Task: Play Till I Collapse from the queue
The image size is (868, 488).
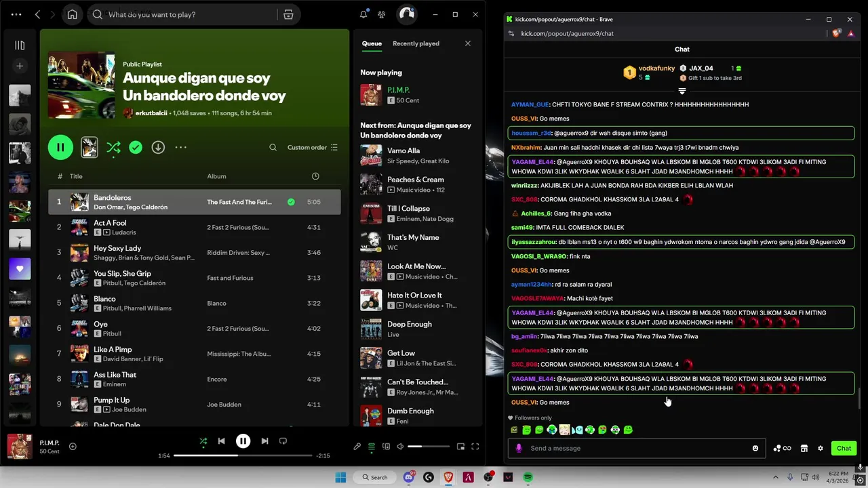Action: [408, 209]
